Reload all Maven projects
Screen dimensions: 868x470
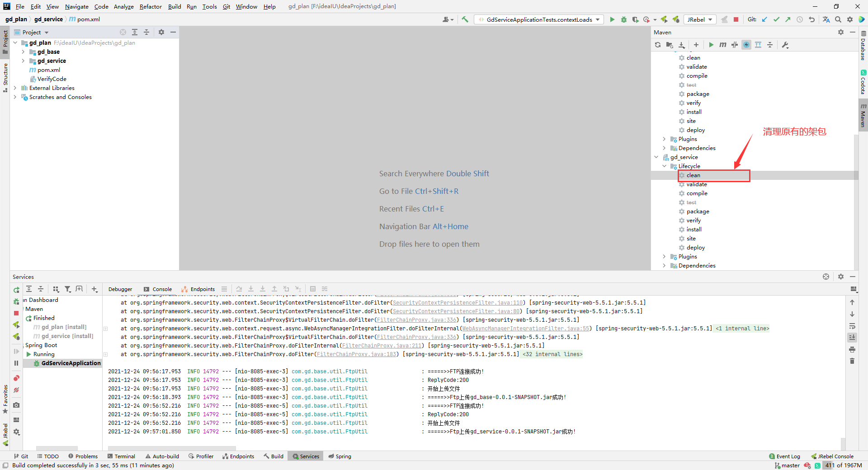tap(658, 45)
